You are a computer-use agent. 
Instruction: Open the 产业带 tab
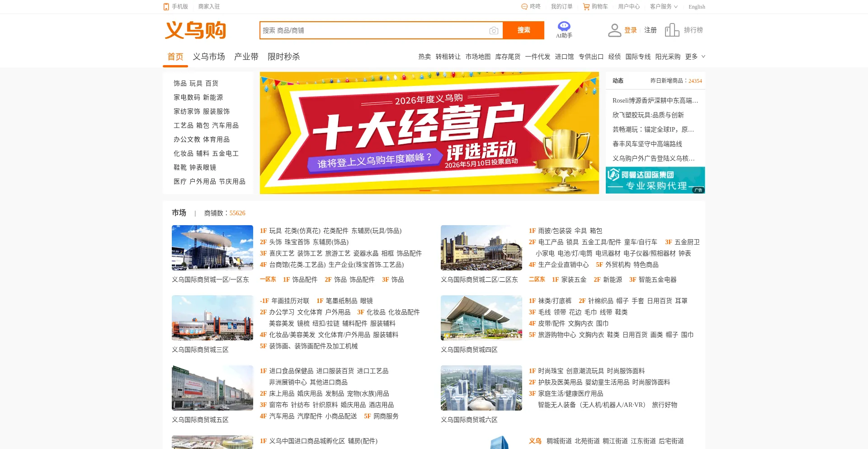[x=246, y=57]
